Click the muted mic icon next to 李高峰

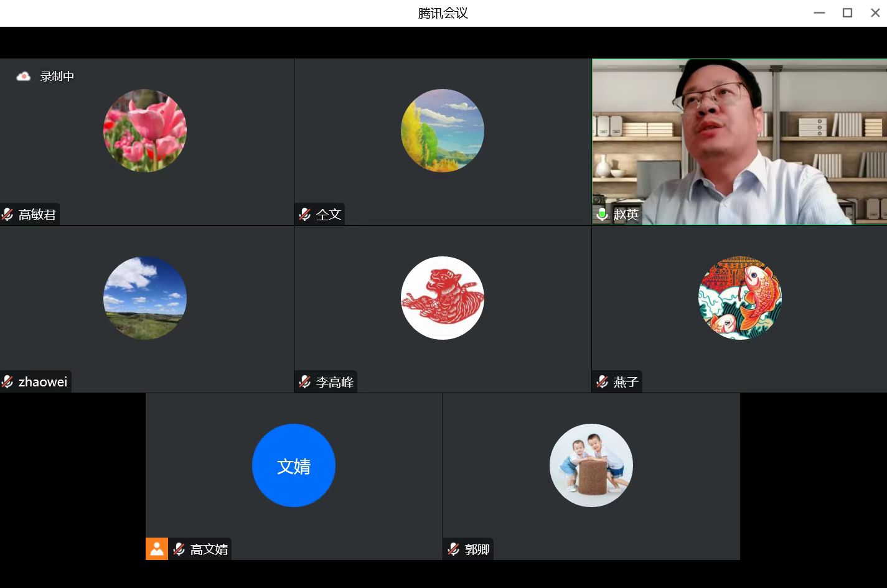coord(304,381)
